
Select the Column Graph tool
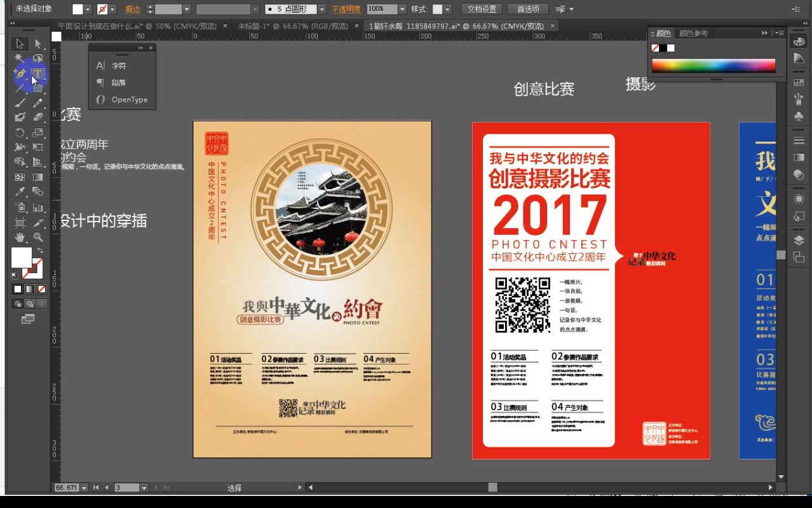coord(37,207)
